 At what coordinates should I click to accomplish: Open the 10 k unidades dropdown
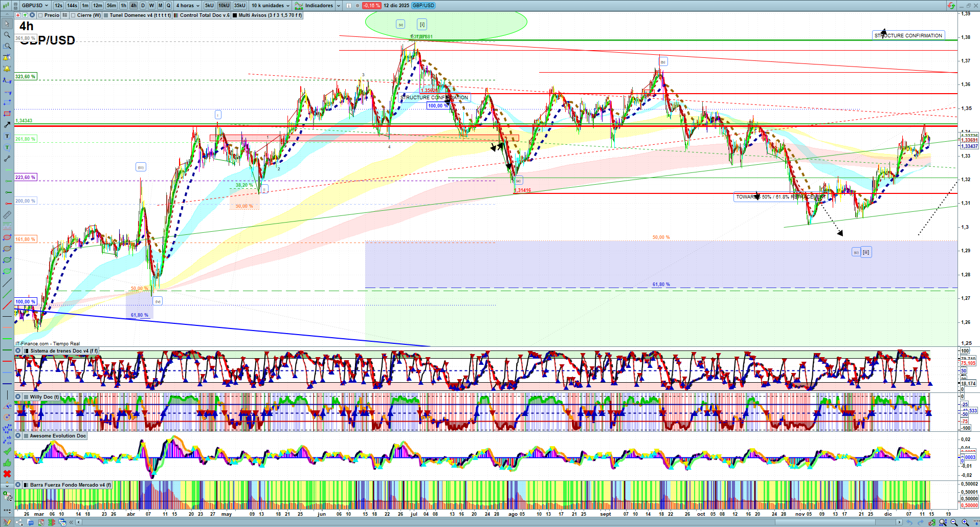(x=270, y=6)
